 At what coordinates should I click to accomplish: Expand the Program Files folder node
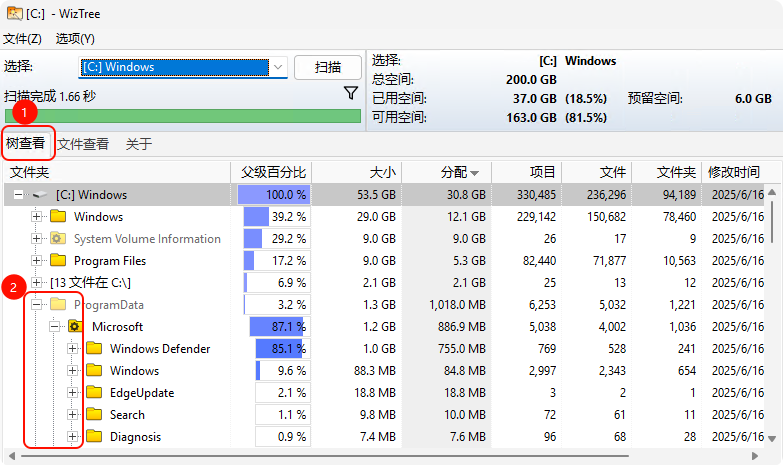(37, 261)
